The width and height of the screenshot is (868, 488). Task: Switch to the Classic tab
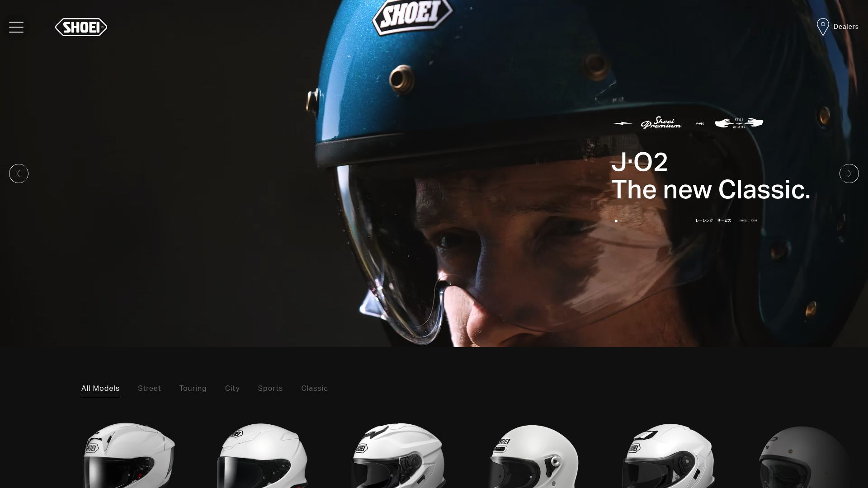[315, 389]
